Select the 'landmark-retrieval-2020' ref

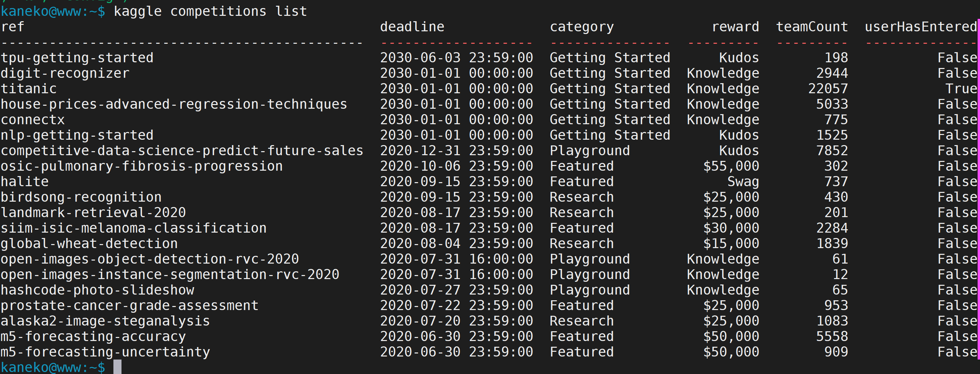[93, 213]
